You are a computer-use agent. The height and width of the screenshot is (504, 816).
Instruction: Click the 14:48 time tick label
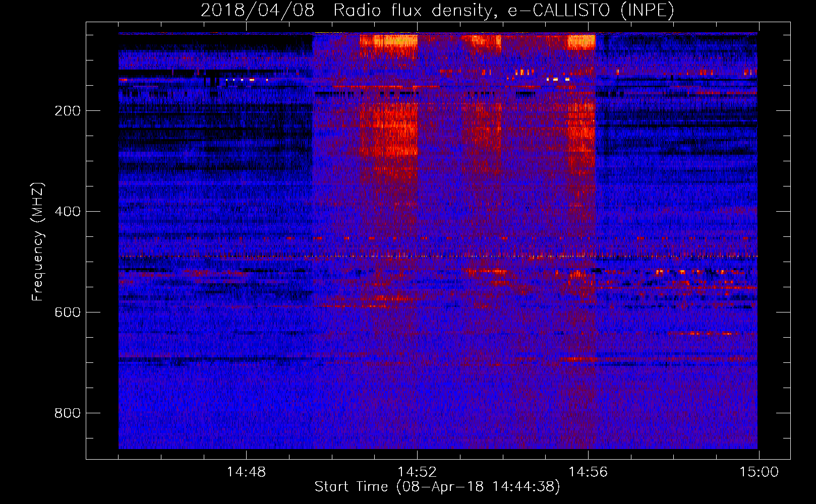tap(246, 472)
